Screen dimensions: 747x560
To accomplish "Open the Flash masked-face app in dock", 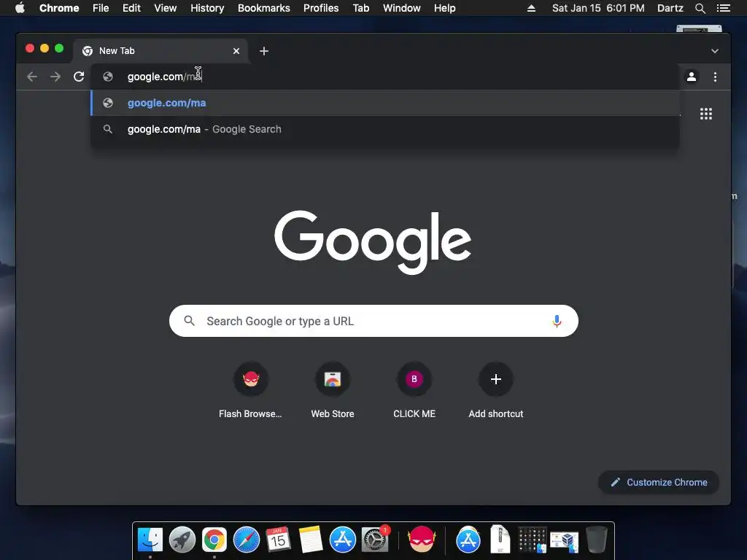I will tap(422, 540).
